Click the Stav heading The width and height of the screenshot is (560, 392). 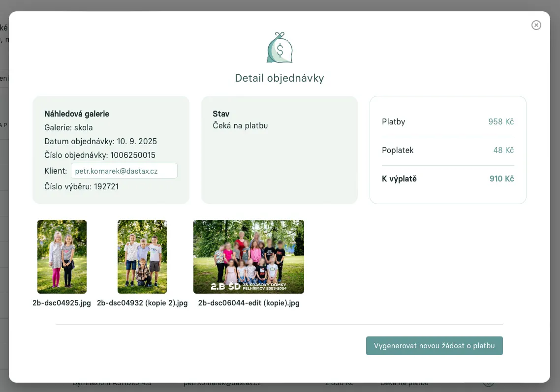221,114
